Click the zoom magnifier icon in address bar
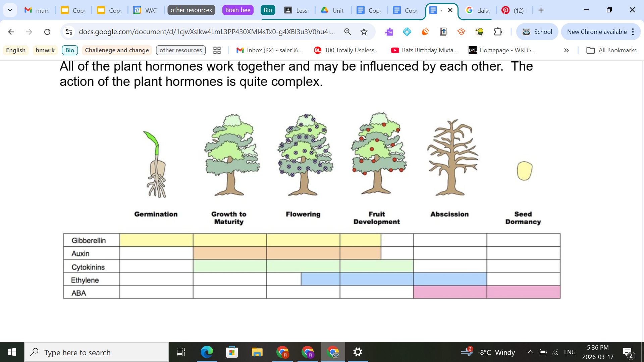644x362 pixels. point(348,32)
